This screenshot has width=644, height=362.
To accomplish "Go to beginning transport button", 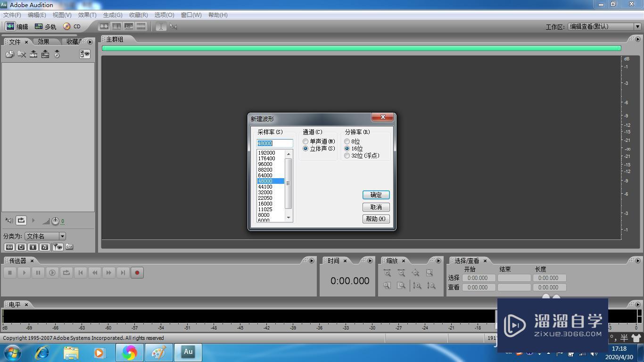I will 81,272.
